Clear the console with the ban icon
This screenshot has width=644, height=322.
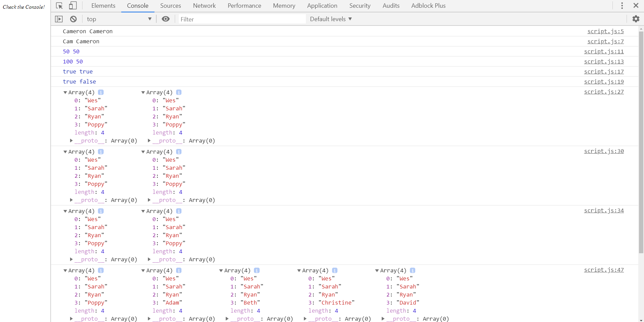click(x=73, y=19)
